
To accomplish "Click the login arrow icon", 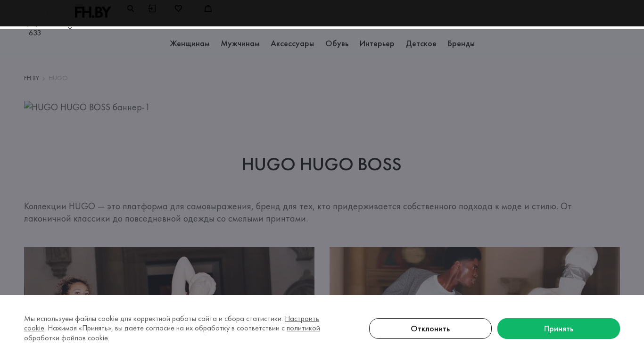I will click(152, 8).
